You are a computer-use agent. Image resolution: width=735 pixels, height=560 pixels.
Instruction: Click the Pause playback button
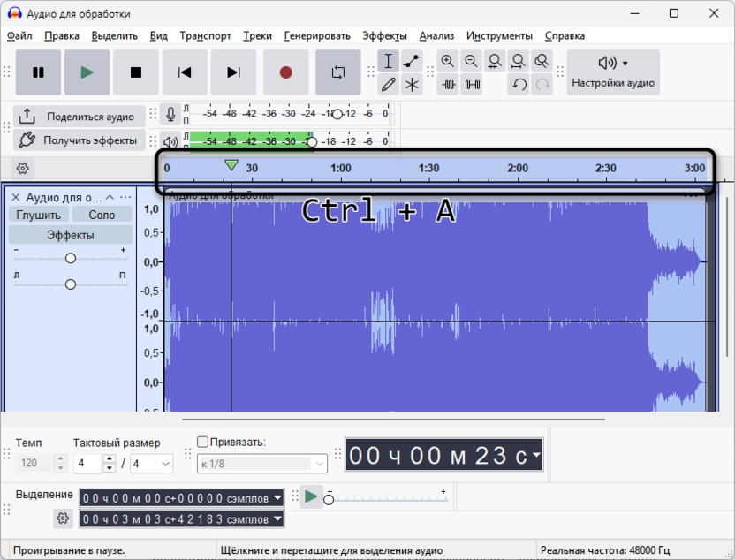pyautogui.click(x=38, y=72)
